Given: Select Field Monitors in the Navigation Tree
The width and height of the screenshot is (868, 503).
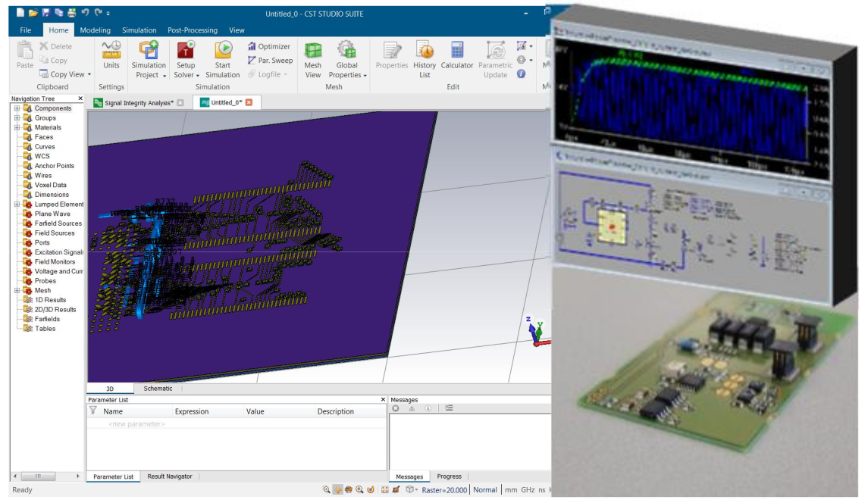Looking at the screenshot, I should pos(55,262).
